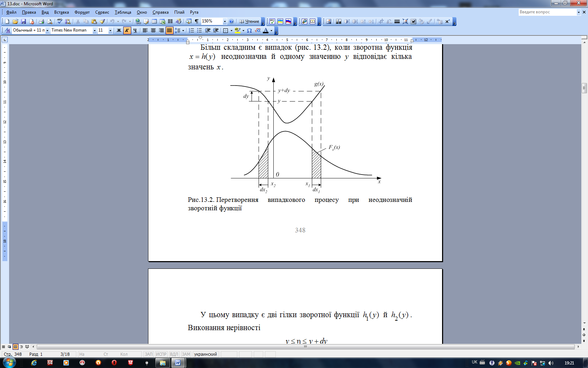Click the Чтение reading mode button
Viewport: 588px width, 368px height.
pyautogui.click(x=249, y=21)
